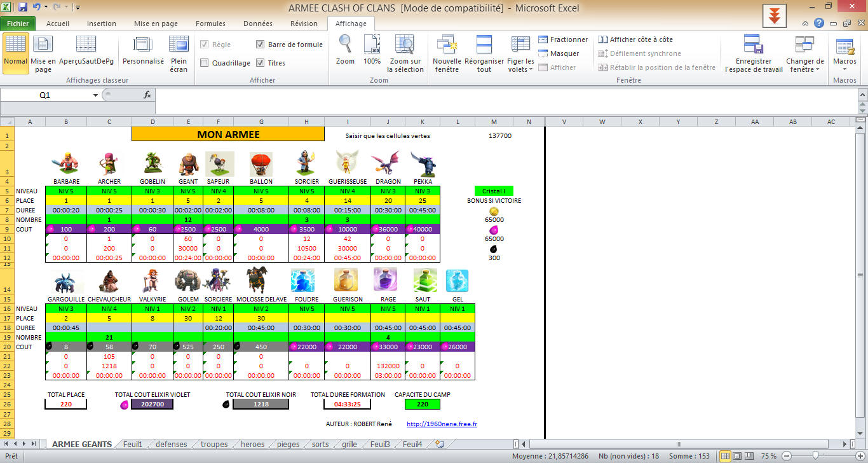Click Afficher côte à côte

(x=635, y=39)
